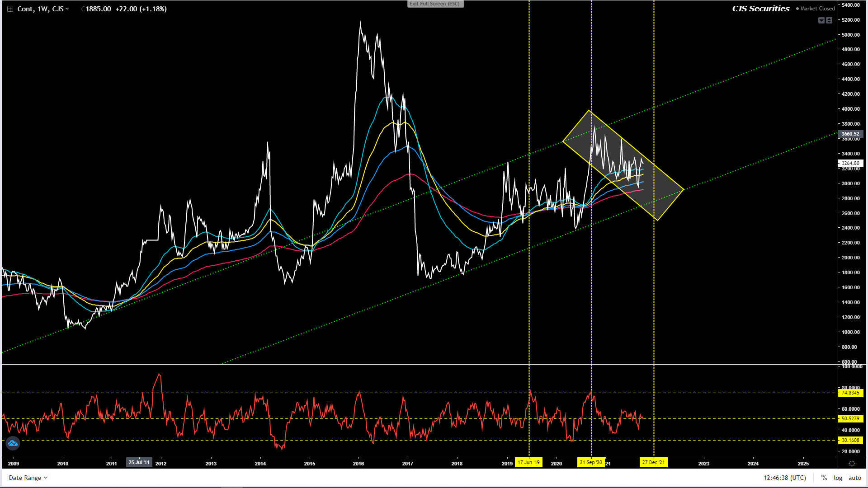Click the CJS Securities logo
Image resolution: width=868 pixels, height=488 pixels.
pos(760,9)
